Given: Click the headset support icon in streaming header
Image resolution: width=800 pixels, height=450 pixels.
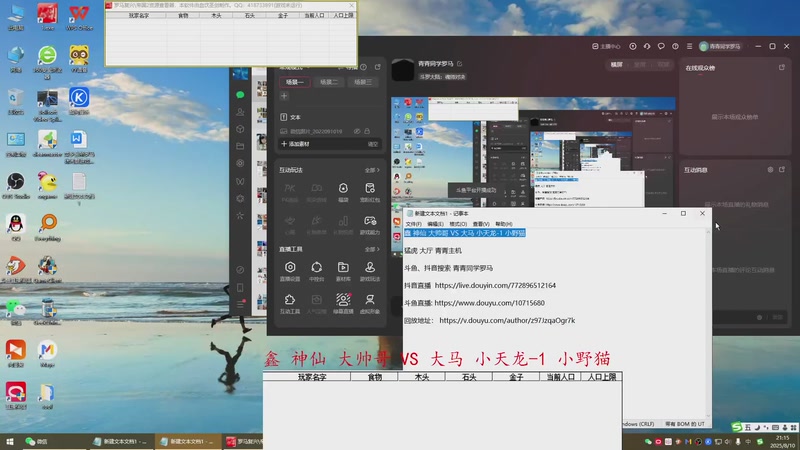Looking at the screenshot, I should pyautogui.click(x=647, y=46).
